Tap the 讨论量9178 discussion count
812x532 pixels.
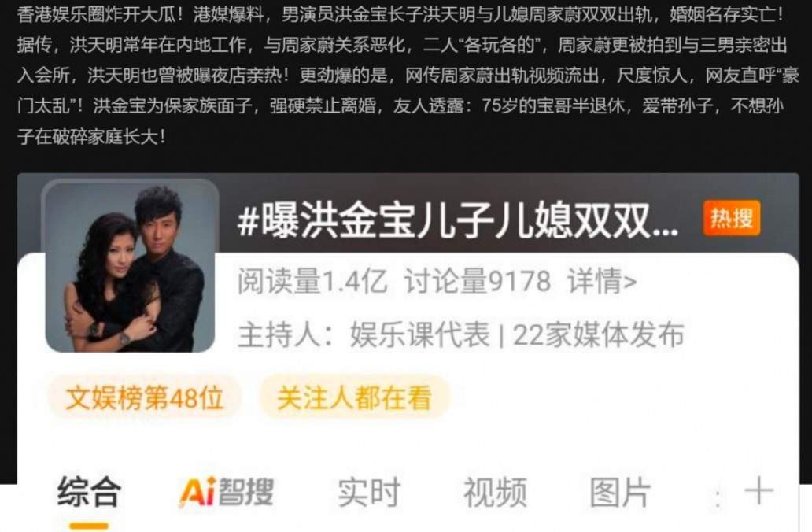coord(478,281)
